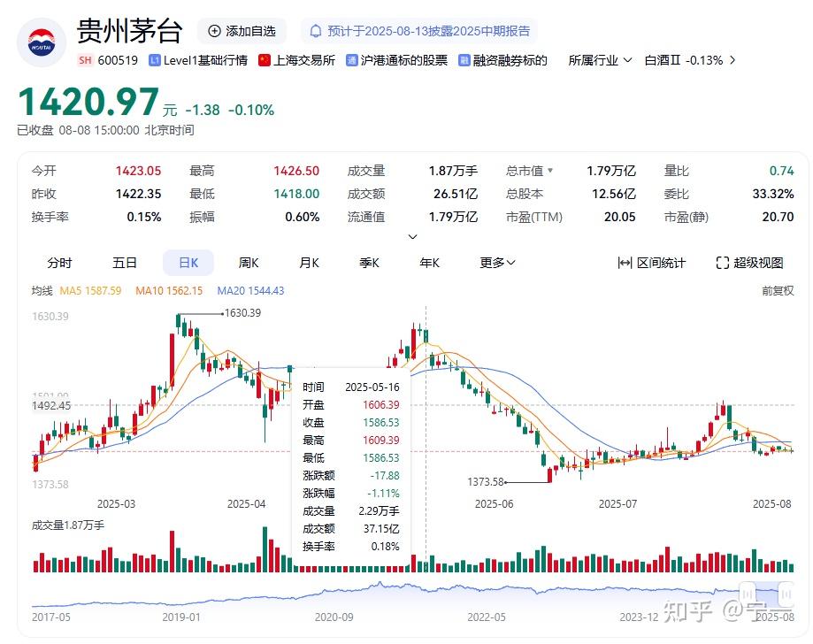Click the 融资融券标的 tag
This screenshot has width=813, height=644.
click(510, 60)
